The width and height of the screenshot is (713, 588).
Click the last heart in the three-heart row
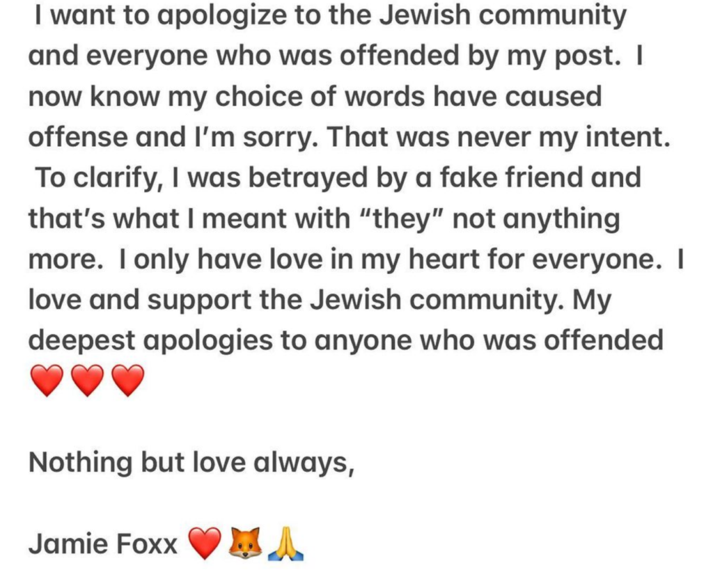128,381
